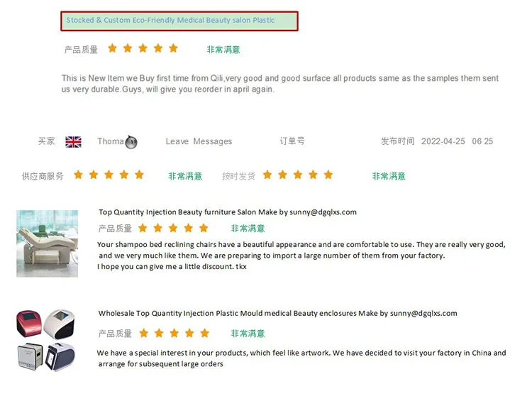Click the 订单号 order number label
The image size is (532, 406).
point(292,141)
